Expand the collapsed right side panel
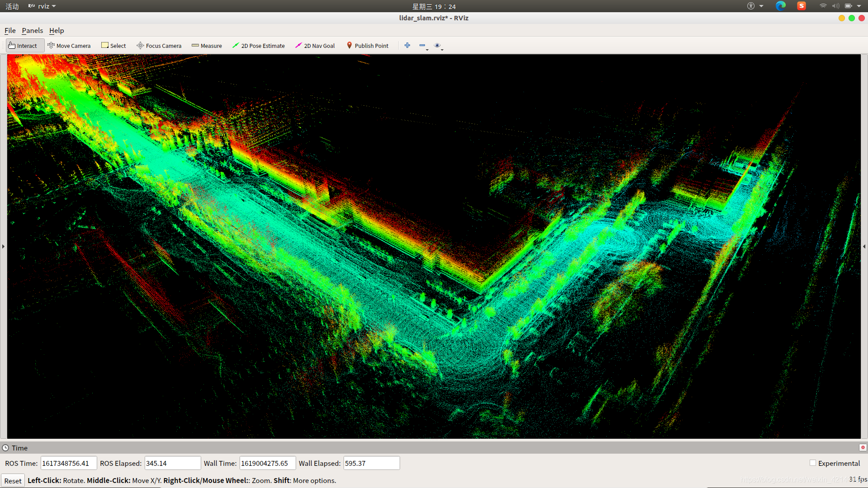 click(x=864, y=246)
